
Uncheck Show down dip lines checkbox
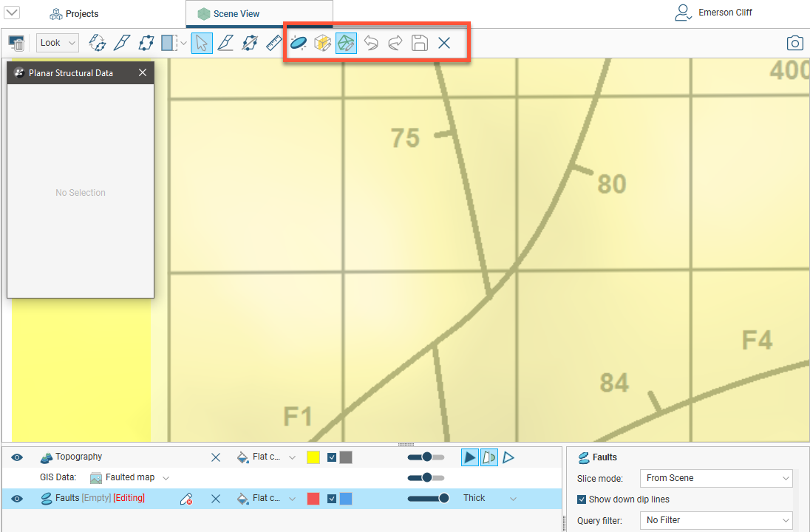pyautogui.click(x=582, y=499)
